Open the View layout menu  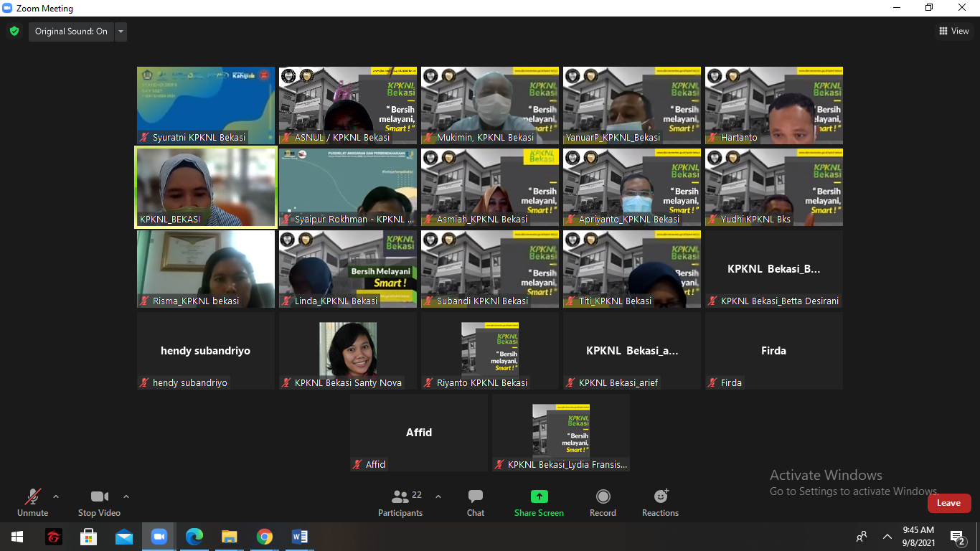[x=954, y=31]
